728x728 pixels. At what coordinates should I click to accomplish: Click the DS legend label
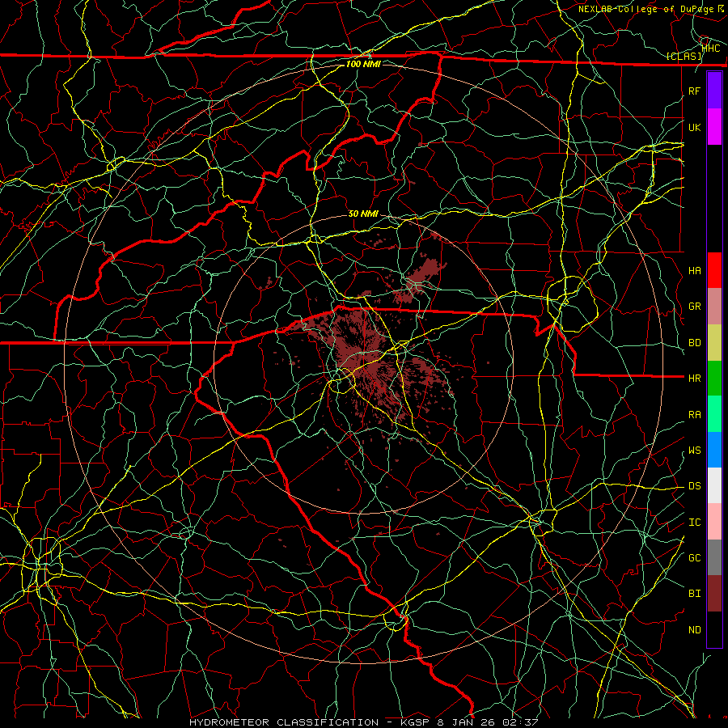(694, 486)
